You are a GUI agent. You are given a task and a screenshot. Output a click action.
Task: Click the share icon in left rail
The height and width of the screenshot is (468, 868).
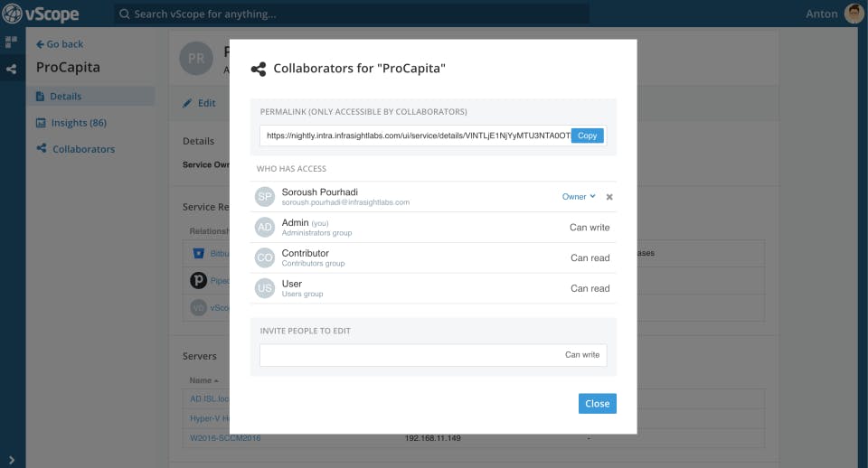coord(12,69)
